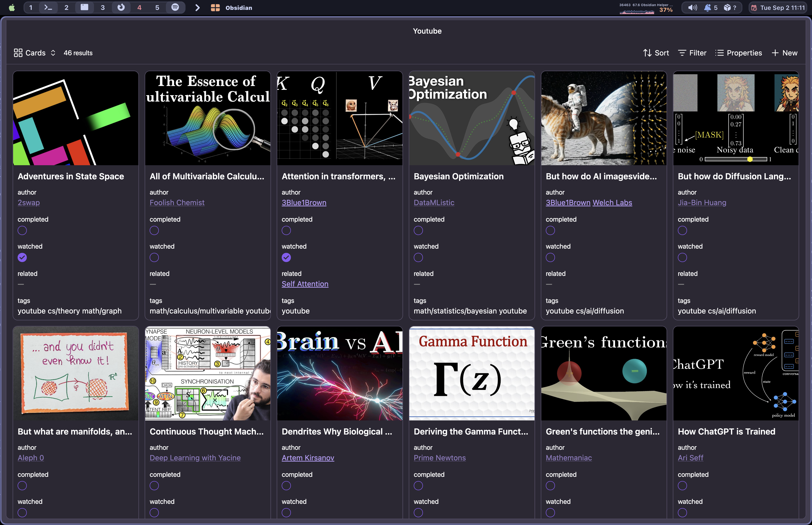Mark Bayesian Optimization as completed
The height and width of the screenshot is (525, 812).
tap(418, 231)
